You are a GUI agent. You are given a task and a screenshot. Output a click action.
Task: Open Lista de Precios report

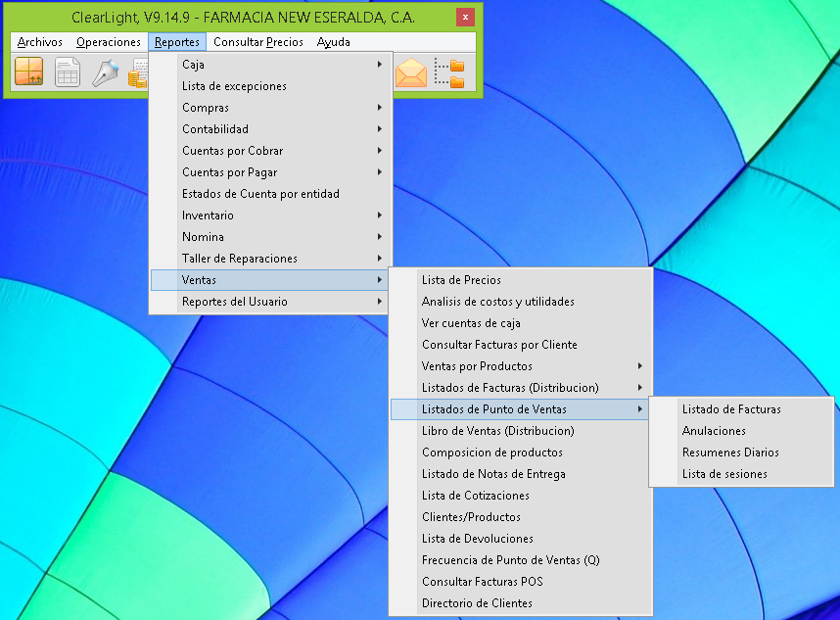coord(461,280)
